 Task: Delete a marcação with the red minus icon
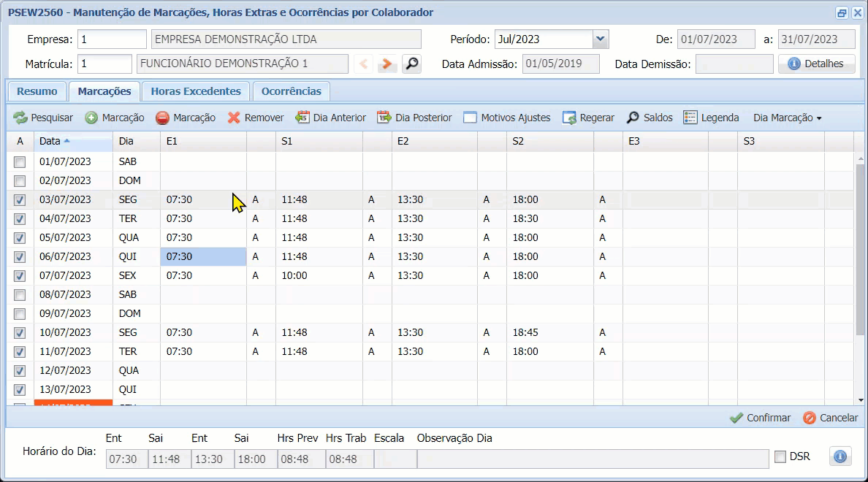(x=162, y=118)
